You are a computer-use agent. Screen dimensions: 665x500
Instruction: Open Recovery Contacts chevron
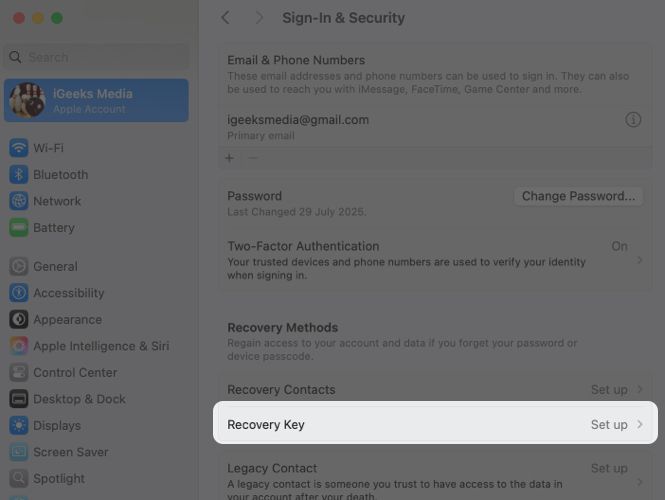coord(640,389)
